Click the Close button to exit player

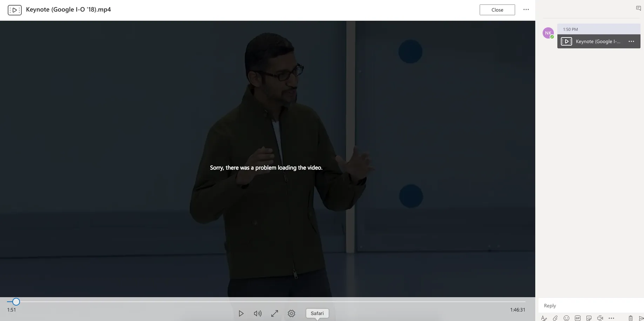(x=497, y=9)
